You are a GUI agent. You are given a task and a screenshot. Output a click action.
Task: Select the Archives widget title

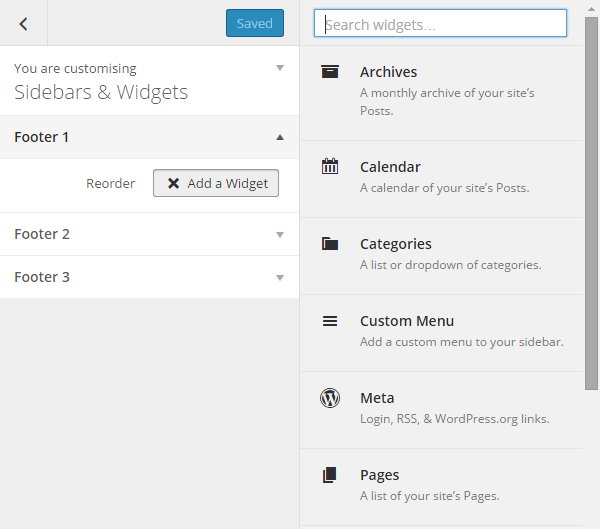(388, 72)
